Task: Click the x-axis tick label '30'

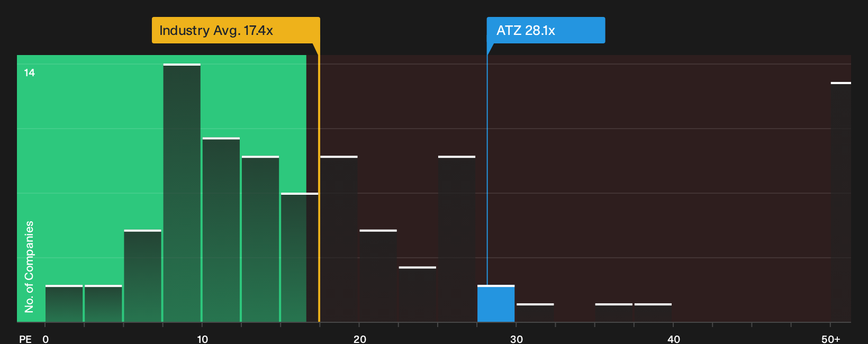Action: click(517, 339)
